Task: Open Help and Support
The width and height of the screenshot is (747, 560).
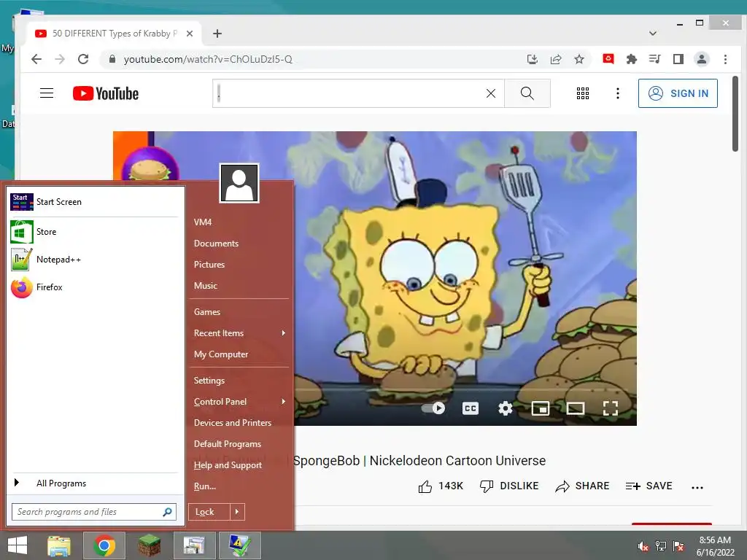Action: point(239,465)
